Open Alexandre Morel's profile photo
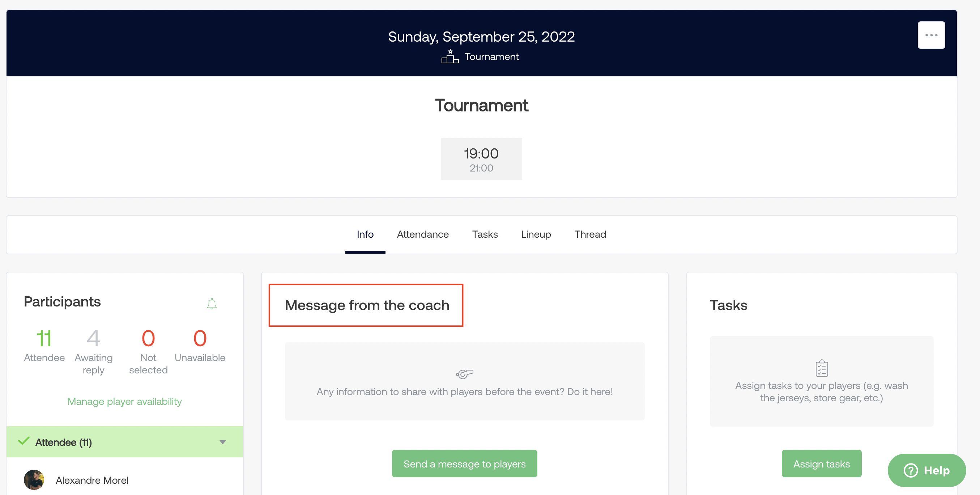 [34, 480]
